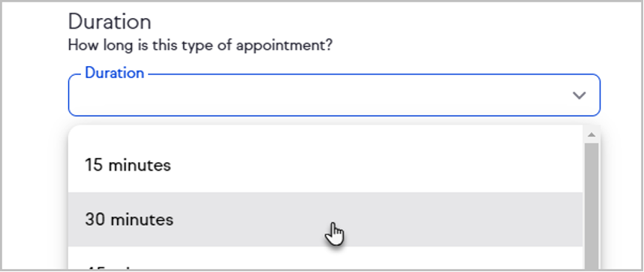This screenshot has width=644, height=272.
Task: Select the blank entry above 15 minutes
Action: click(x=325, y=132)
